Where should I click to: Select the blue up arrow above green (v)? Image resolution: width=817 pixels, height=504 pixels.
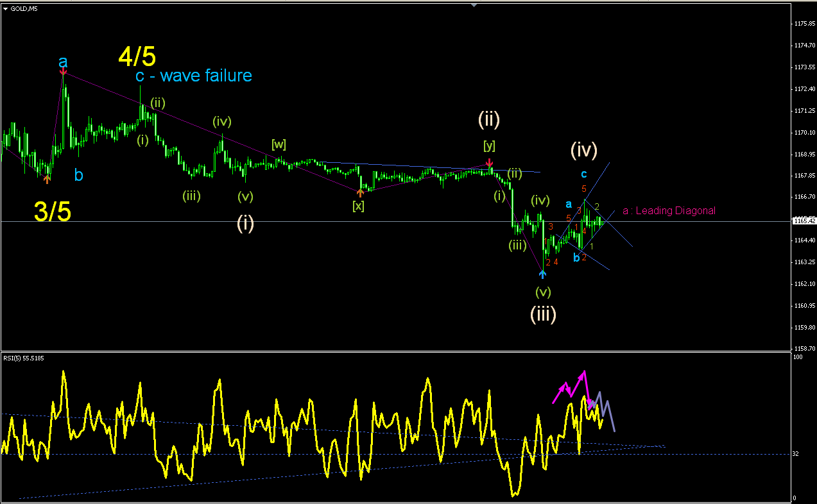coord(542,274)
